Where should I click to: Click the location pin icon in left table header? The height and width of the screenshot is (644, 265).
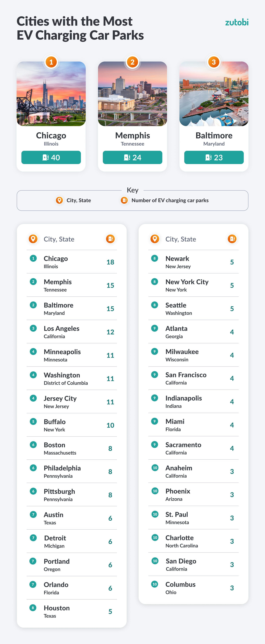(33, 239)
